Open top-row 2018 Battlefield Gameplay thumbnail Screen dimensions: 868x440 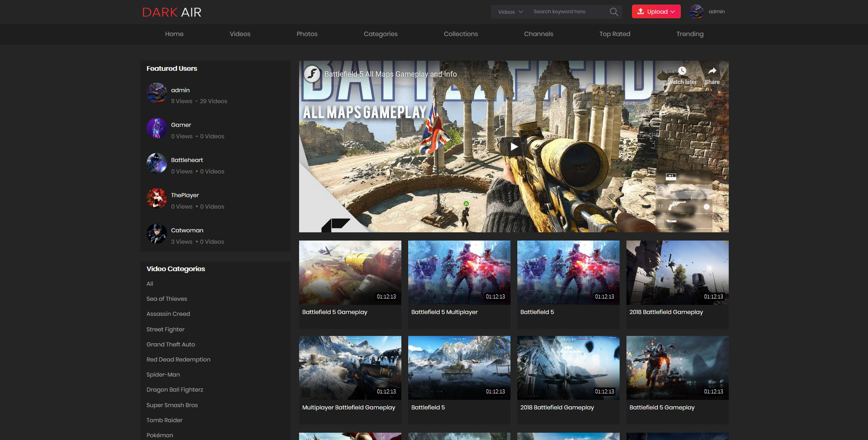pos(677,272)
